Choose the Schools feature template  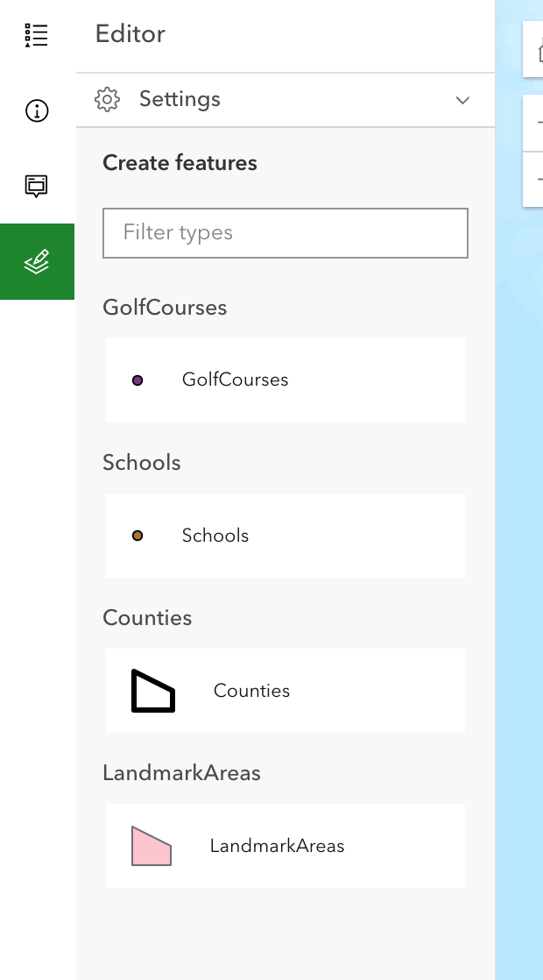click(x=285, y=535)
